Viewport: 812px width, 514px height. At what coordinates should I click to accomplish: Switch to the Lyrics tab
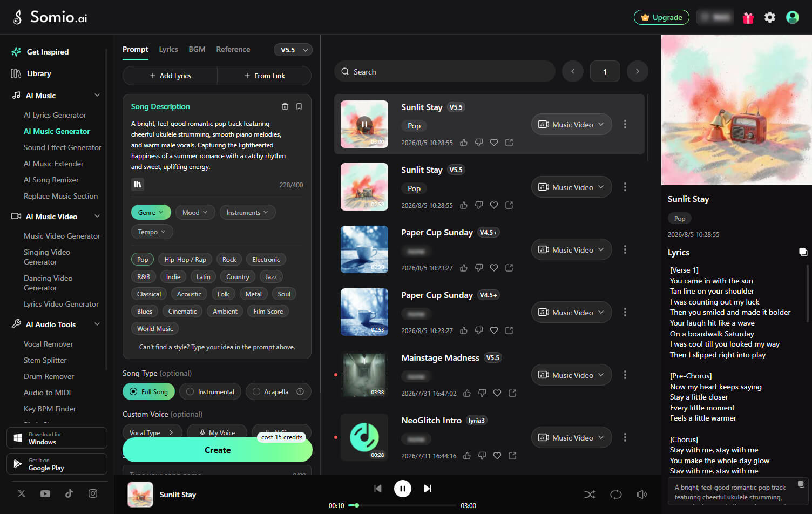(168, 49)
